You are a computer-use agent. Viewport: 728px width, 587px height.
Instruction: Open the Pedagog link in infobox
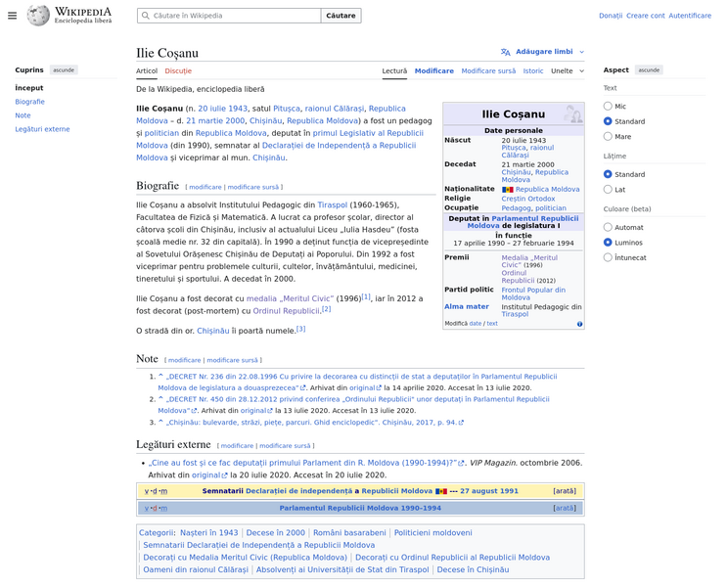[517, 208]
